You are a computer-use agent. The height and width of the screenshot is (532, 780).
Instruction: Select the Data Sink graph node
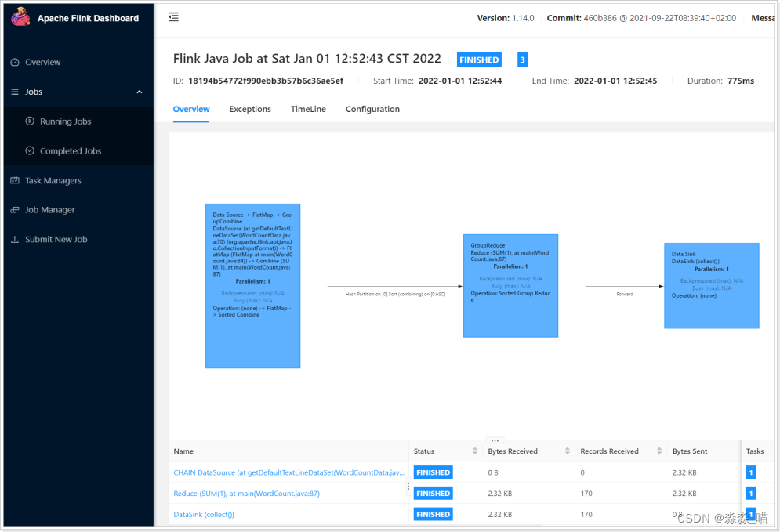pyautogui.click(x=711, y=285)
